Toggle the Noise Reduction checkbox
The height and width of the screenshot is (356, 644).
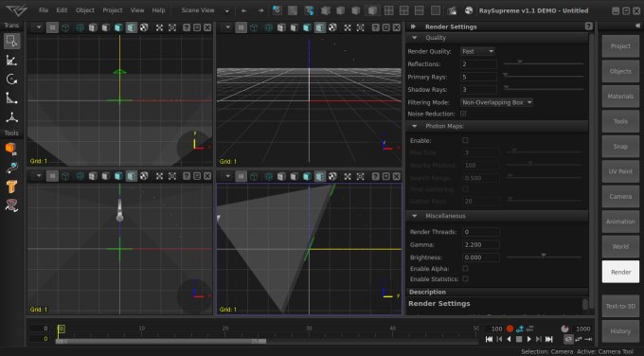coord(463,114)
